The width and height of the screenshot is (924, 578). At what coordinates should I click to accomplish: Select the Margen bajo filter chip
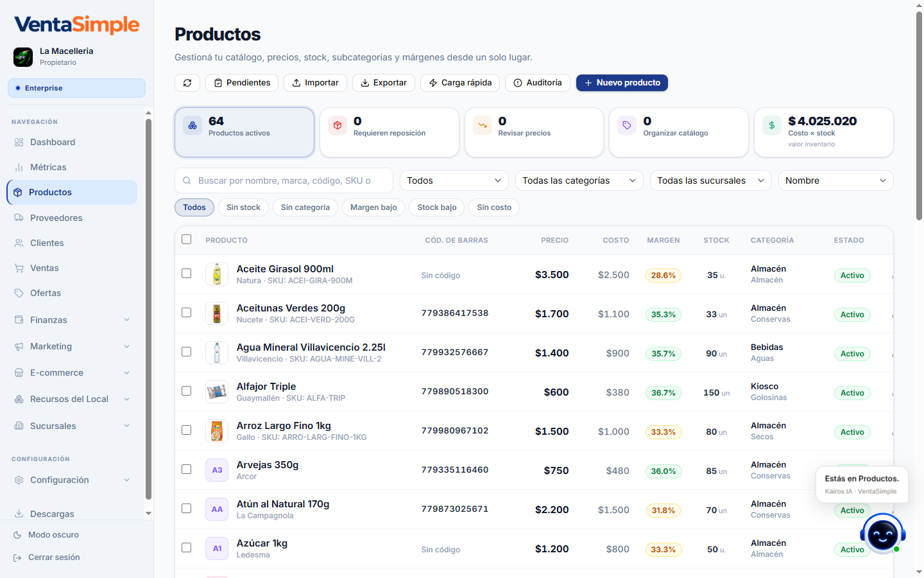(x=373, y=207)
